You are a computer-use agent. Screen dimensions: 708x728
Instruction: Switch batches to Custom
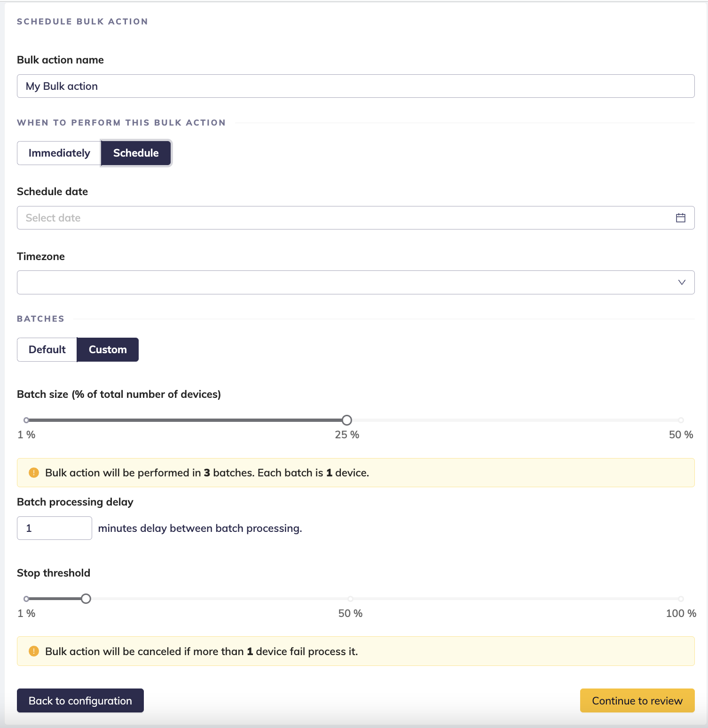(x=108, y=350)
